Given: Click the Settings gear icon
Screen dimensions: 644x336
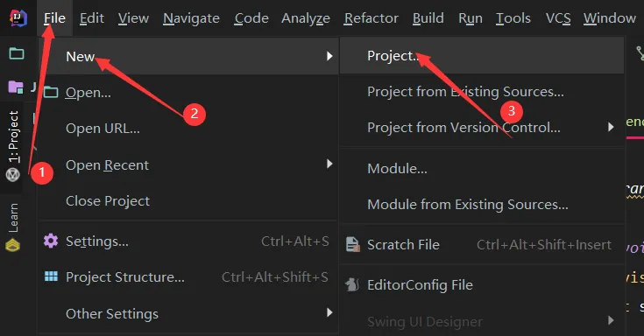Looking at the screenshot, I should tap(51, 241).
